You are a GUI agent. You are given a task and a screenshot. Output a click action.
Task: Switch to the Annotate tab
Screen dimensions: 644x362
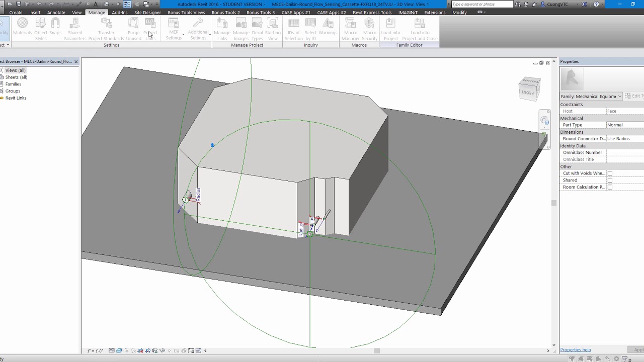click(56, 13)
